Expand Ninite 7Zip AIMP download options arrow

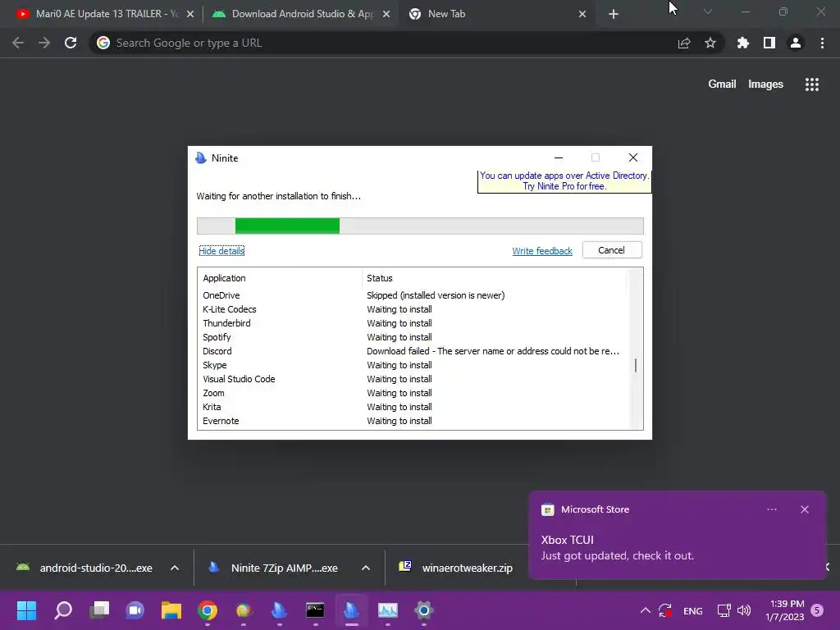click(366, 568)
